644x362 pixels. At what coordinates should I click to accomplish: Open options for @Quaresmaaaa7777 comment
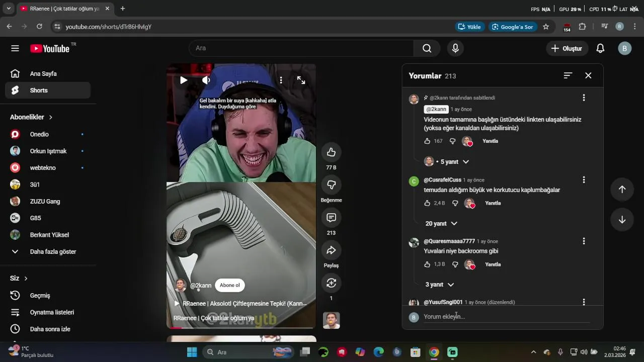tap(584, 241)
